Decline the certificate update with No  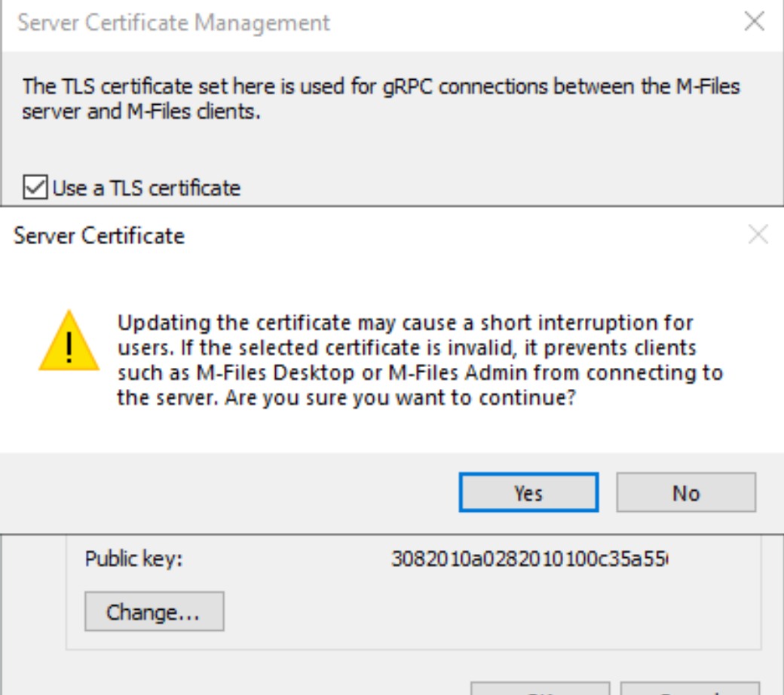pos(686,492)
